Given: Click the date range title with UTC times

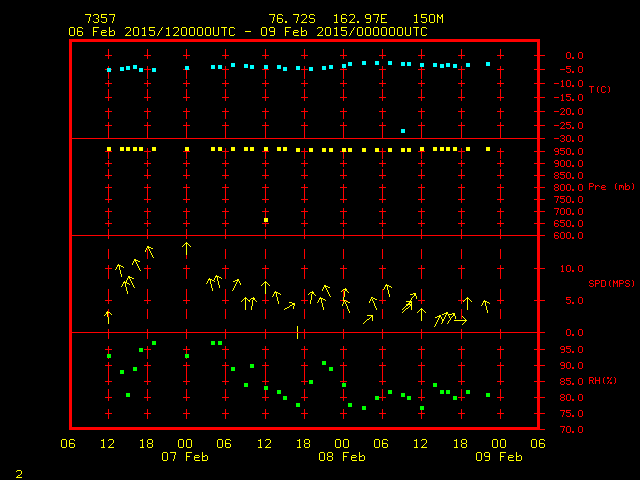Looking at the screenshot, I should click(x=247, y=31).
